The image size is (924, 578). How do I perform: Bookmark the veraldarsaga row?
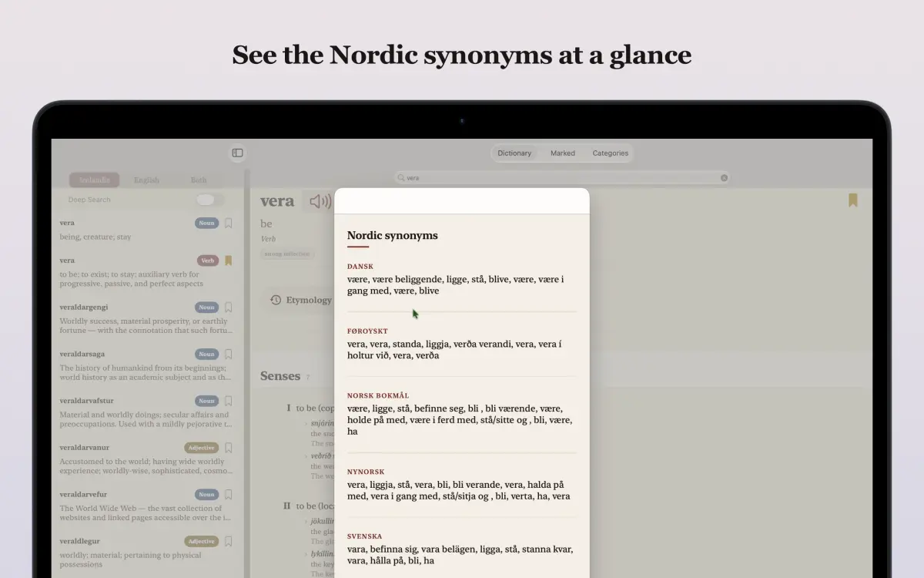tap(228, 355)
